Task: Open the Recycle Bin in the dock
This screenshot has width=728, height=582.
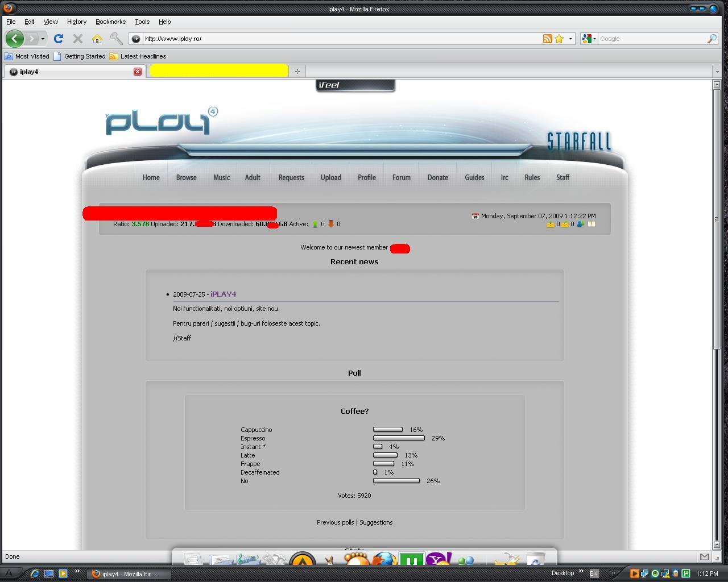Action: (535, 559)
